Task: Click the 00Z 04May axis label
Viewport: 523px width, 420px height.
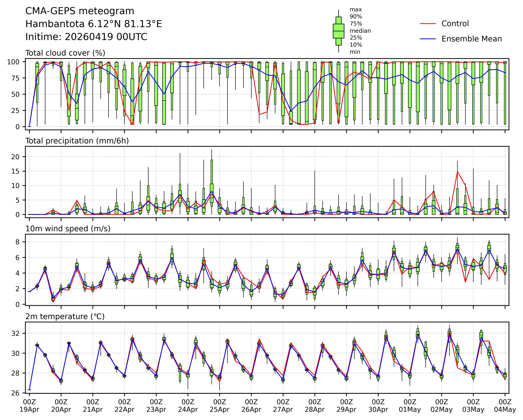Action: click(505, 406)
